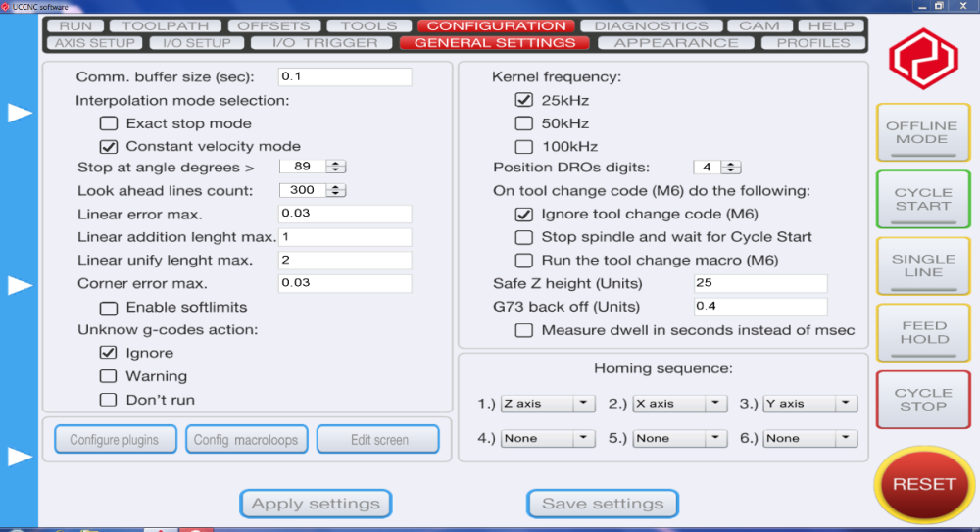Viewport: 980px width, 532px height.
Task: Click the Linear unify lenght max. field
Action: tap(345, 260)
